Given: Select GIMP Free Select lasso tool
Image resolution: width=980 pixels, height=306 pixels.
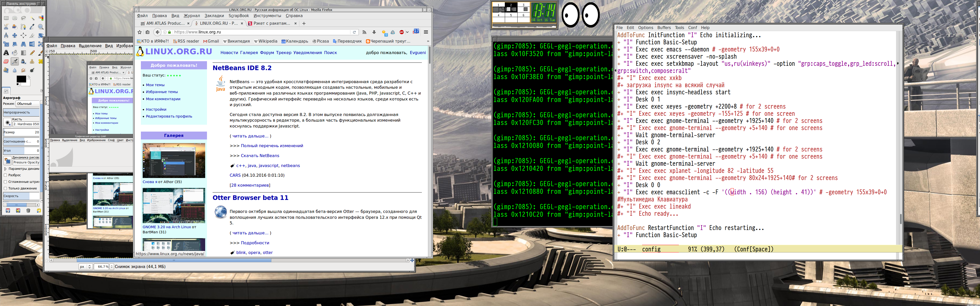Looking at the screenshot, I should click(23, 18).
